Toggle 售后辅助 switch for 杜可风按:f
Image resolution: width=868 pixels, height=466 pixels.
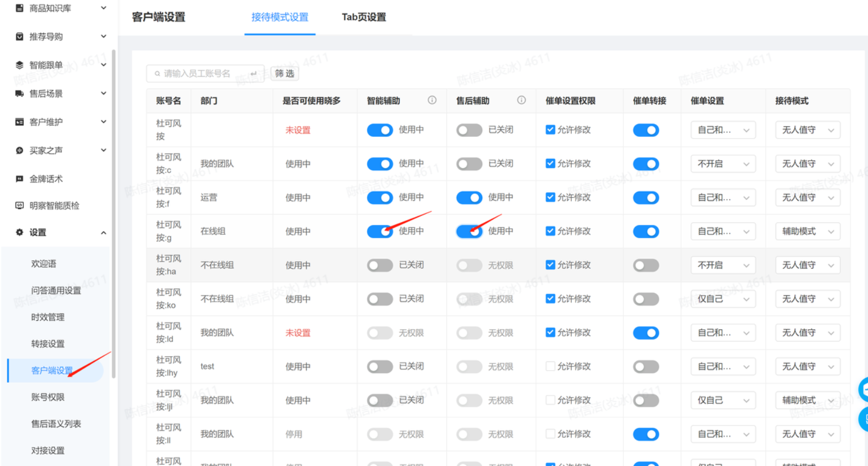[469, 198]
